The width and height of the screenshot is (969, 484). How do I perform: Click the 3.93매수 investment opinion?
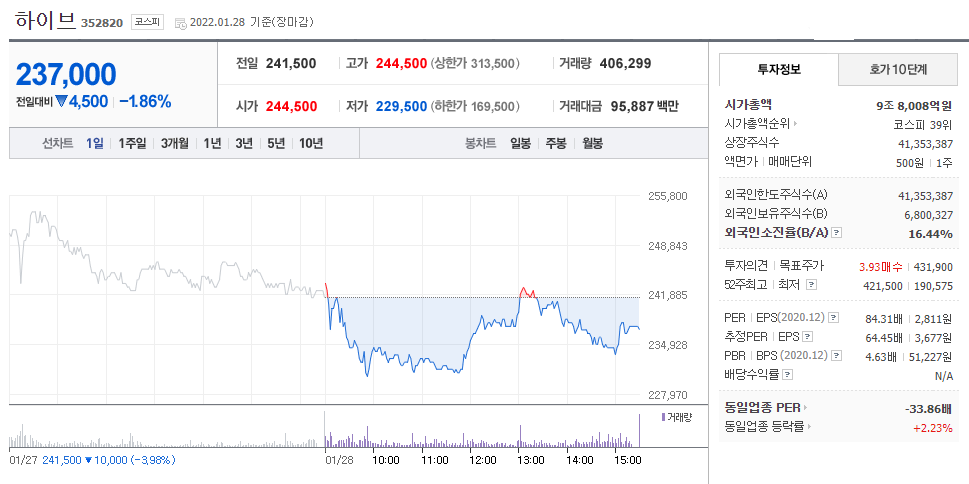click(881, 267)
